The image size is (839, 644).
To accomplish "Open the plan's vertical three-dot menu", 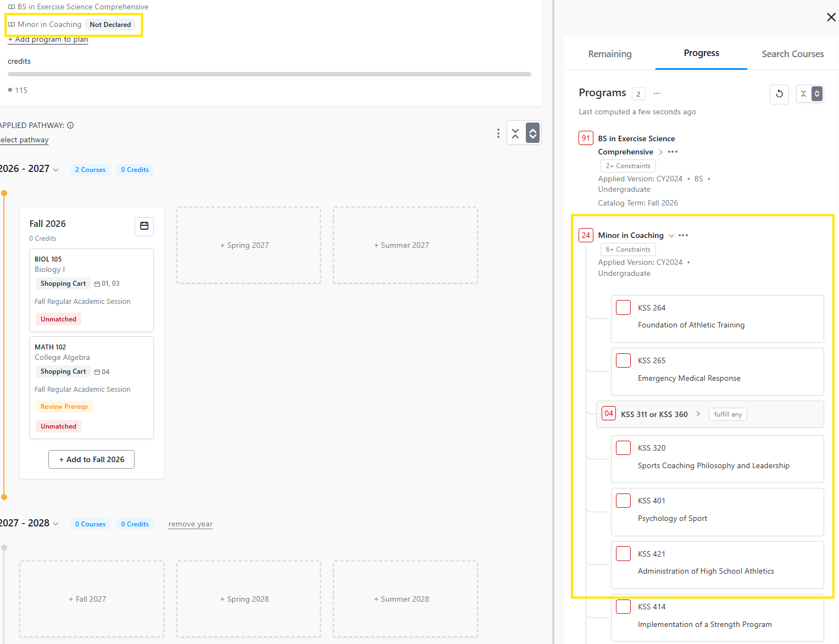I will click(498, 133).
